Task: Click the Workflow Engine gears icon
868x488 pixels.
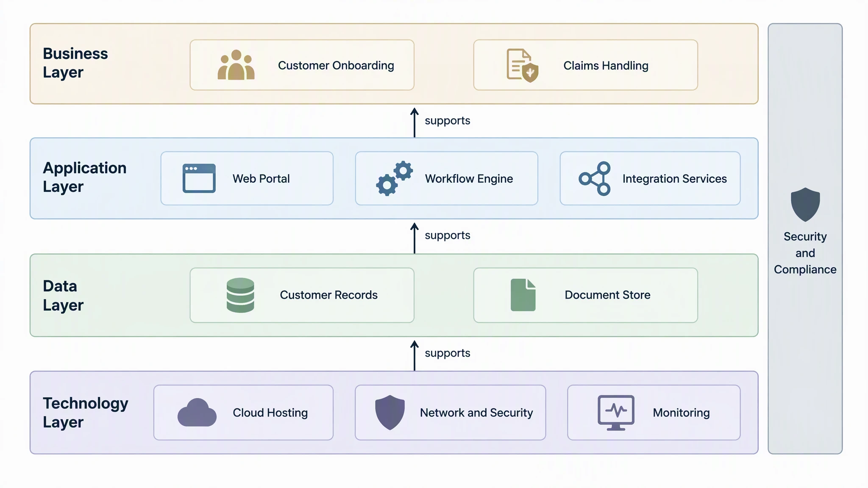Action: 395,178
